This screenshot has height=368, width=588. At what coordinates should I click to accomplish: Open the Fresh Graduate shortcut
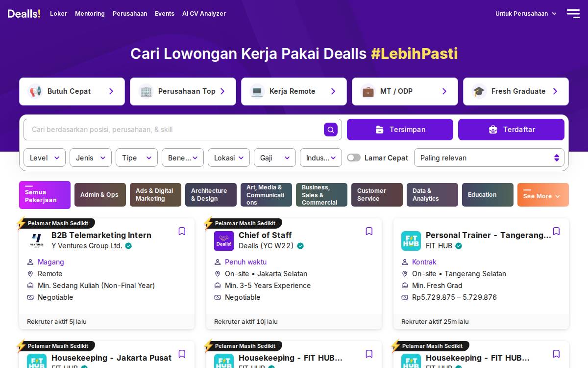(x=516, y=91)
